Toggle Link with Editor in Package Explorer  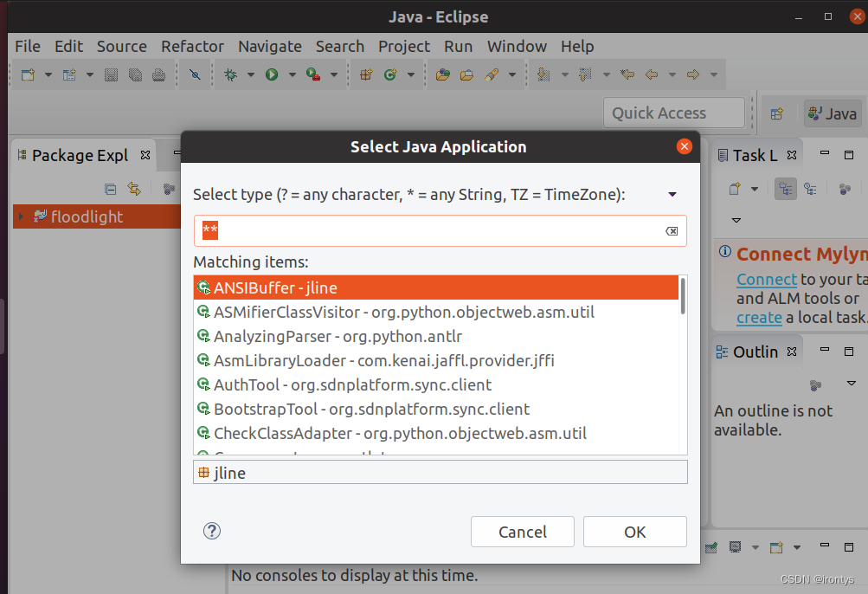(x=134, y=189)
